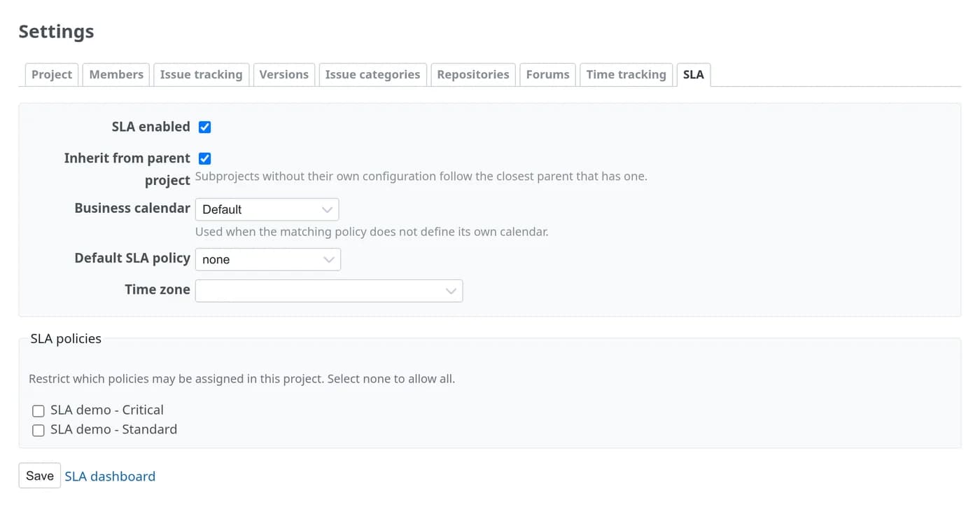Image resolution: width=980 pixels, height=505 pixels.
Task: Click the SLA demo - Critical label text
Action: pyautogui.click(x=107, y=410)
